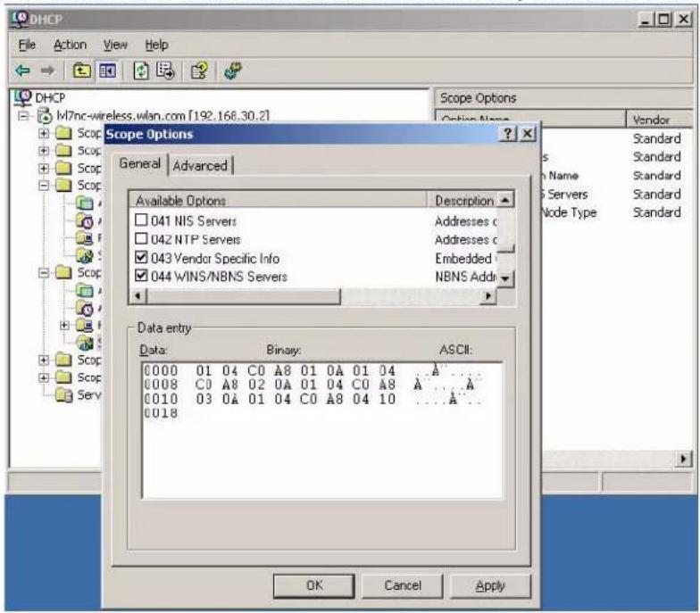Screen dimensions: 700x613
Task: Click the options list horizontal scrollbar thumb
Action: tap(243, 296)
